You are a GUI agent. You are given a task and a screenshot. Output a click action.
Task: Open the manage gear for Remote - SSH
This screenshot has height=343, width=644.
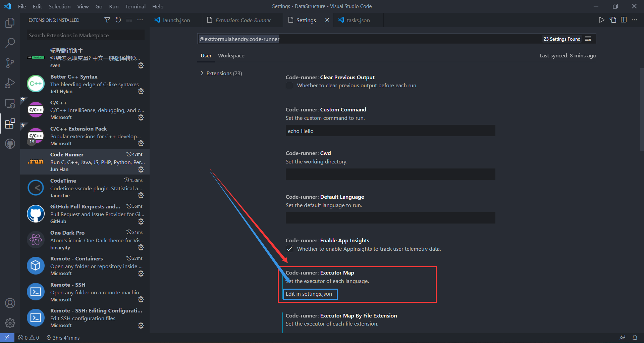pos(141,299)
